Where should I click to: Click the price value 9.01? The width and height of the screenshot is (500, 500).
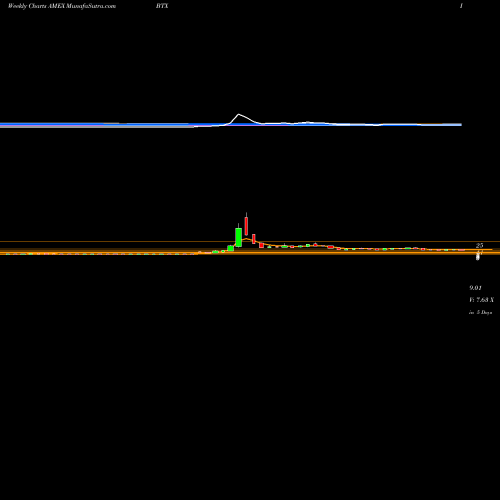[x=475, y=288]
